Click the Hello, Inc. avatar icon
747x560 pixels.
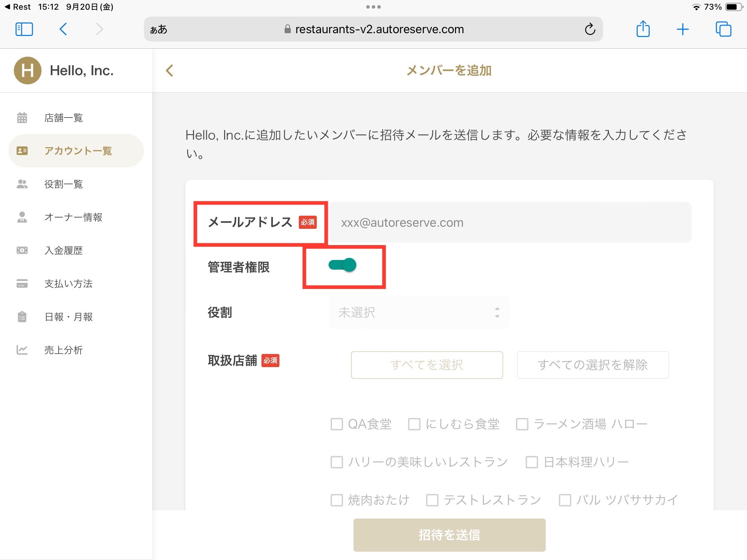click(x=27, y=71)
